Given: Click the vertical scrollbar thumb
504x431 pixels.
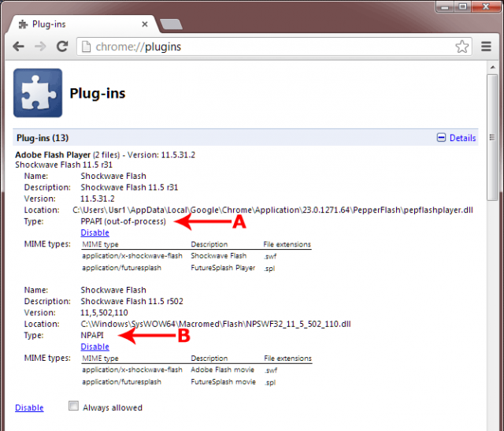Looking at the screenshot, I should (x=493, y=142).
